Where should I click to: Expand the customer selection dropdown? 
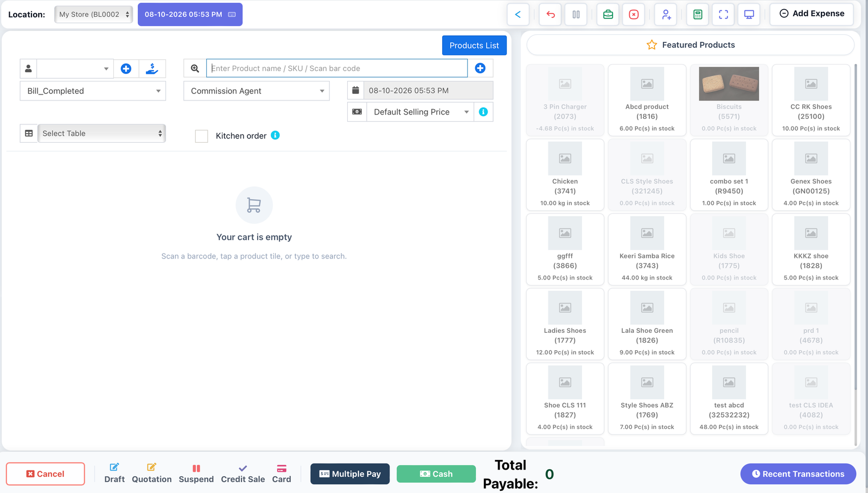pos(75,68)
